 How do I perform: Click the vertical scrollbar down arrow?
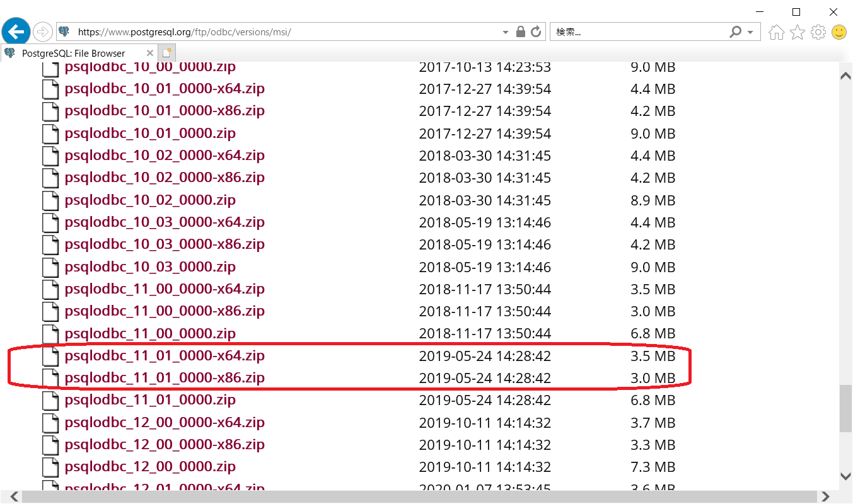[x=845, y=476]
